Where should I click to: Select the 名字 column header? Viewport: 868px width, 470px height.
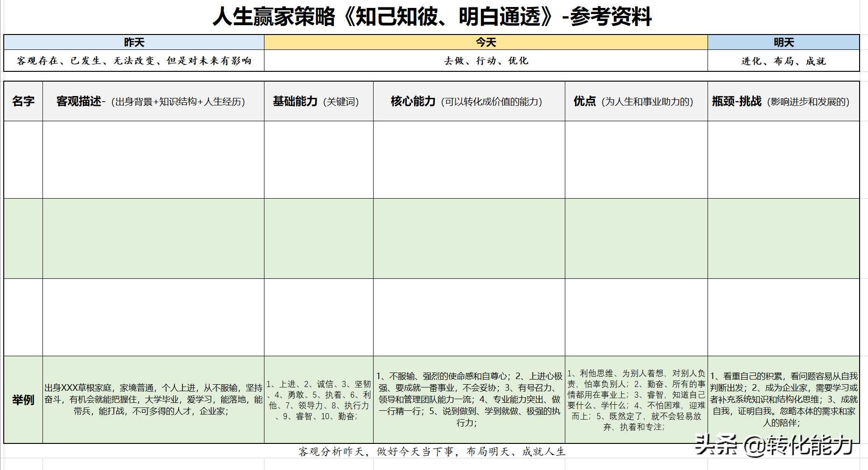coord(23,101)
